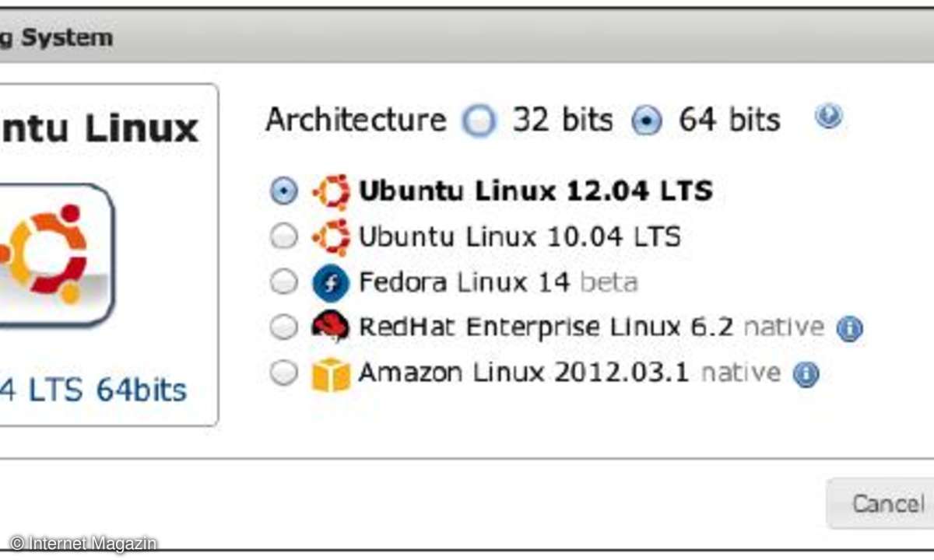934x560 pixels.
Task: Click the Fedora logo icon
Action: [330, 283]
